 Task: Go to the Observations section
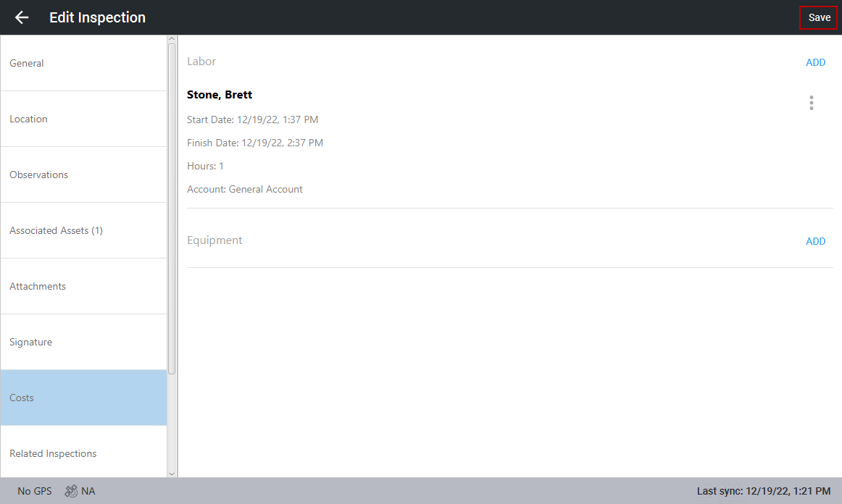coord(83,175)
